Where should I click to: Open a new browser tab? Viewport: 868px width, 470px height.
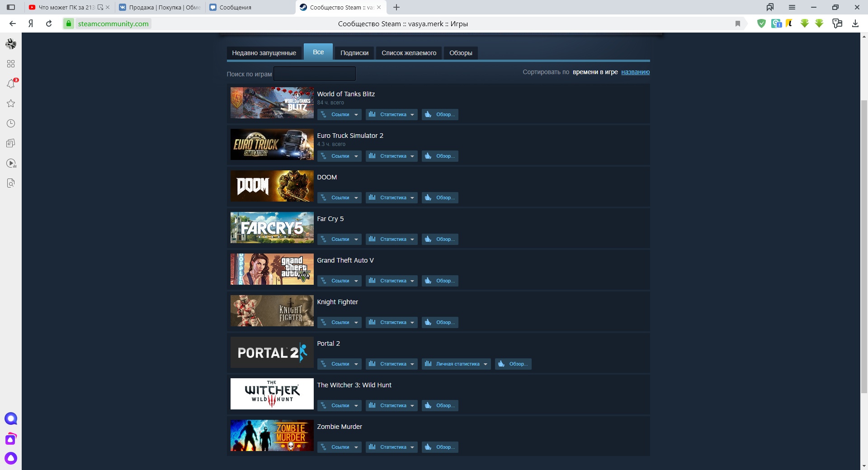[x=396, y=7]
